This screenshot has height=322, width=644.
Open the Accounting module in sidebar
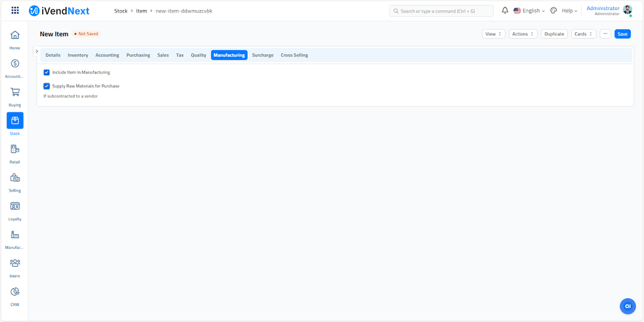(15, 64)
